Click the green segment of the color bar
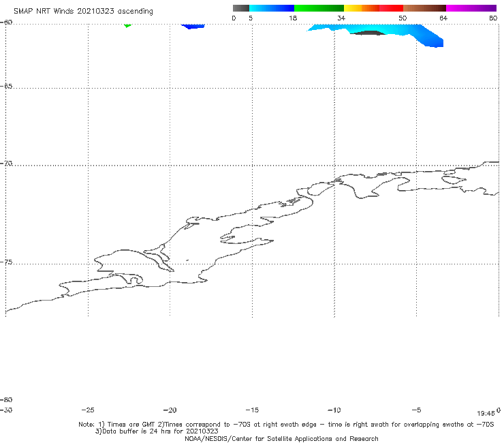 tap(319, 8)
